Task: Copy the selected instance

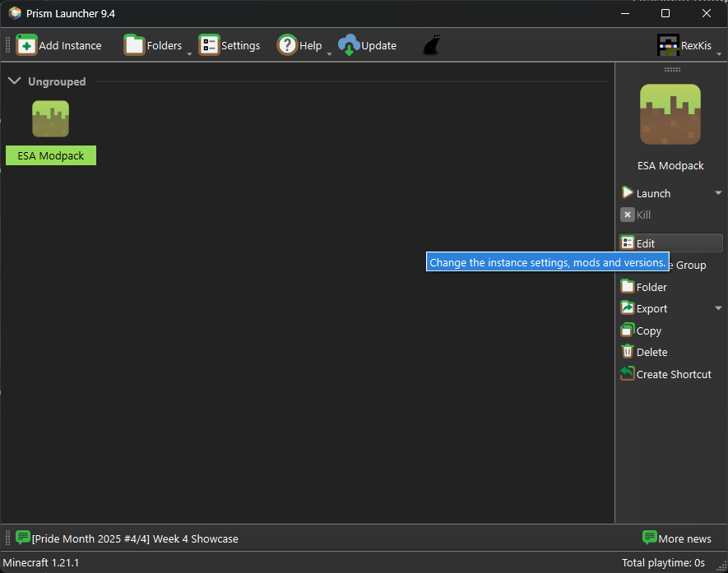Action: (x=648, y=330)
